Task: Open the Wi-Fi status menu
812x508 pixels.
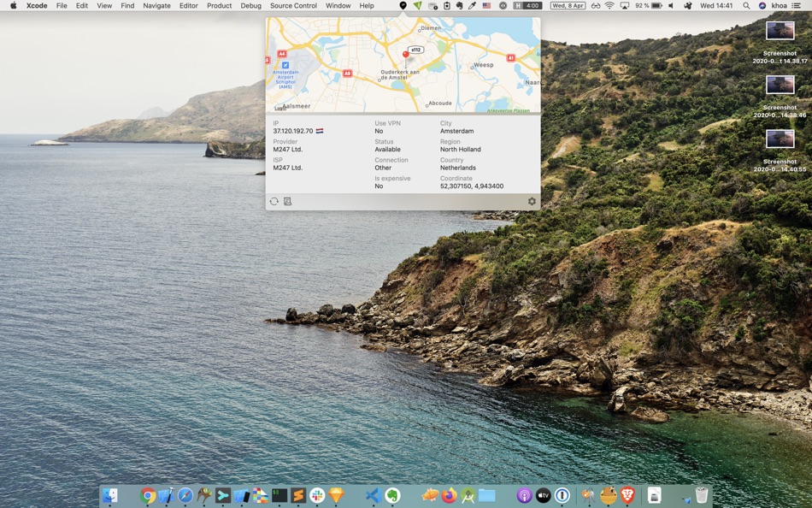Action: [x=609, y=6]
